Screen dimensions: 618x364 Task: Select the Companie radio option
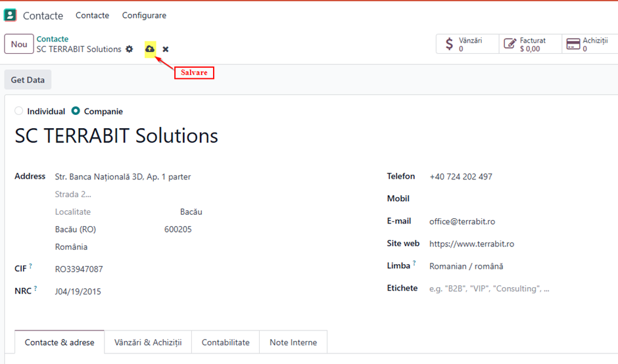pos(76,111)
